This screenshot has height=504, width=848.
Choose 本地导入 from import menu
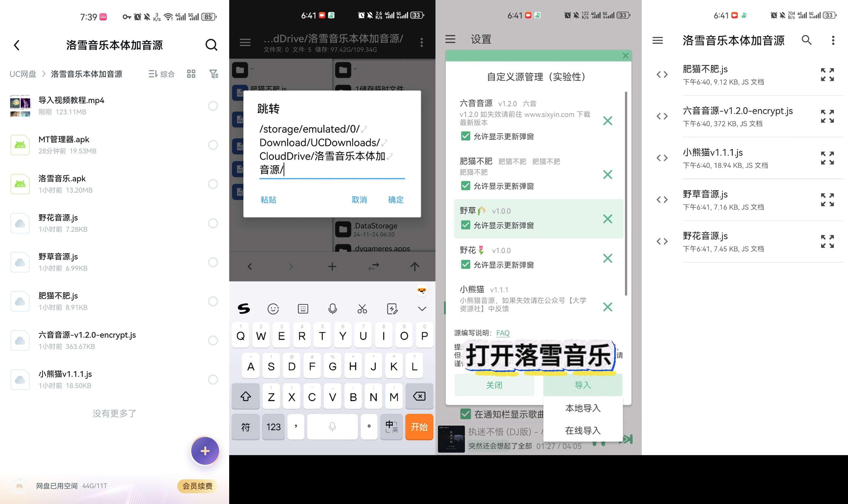click(x=583, y=408)
